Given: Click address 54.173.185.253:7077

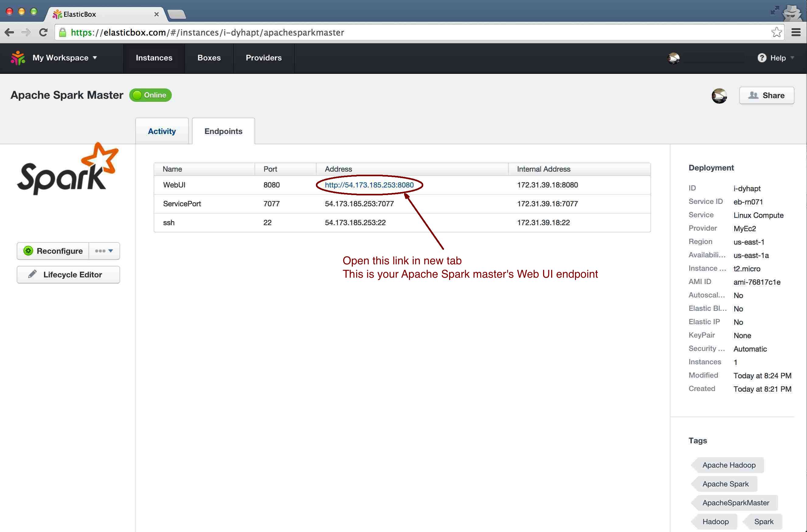Looking at the screenshot, I should (359, 204).
